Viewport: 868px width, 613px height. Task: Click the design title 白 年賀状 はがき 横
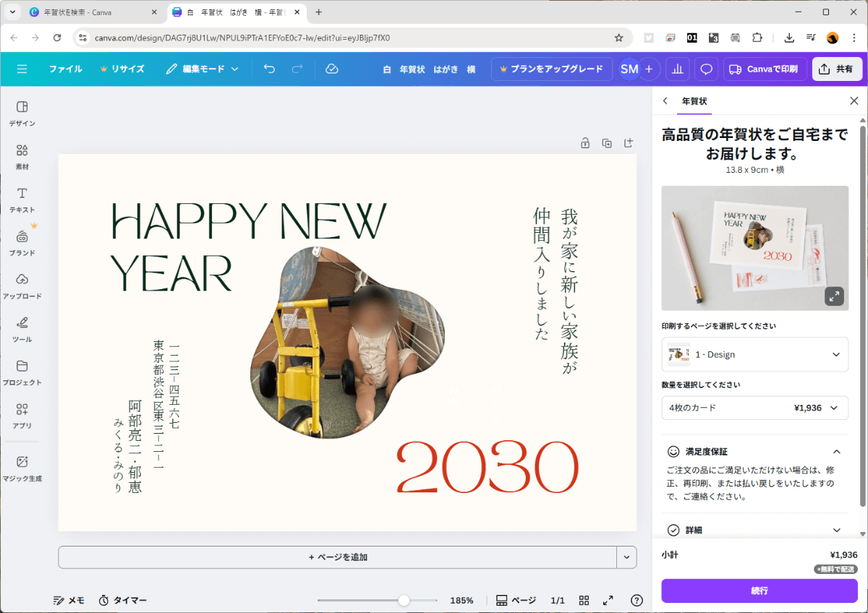(x=429, y=69)
